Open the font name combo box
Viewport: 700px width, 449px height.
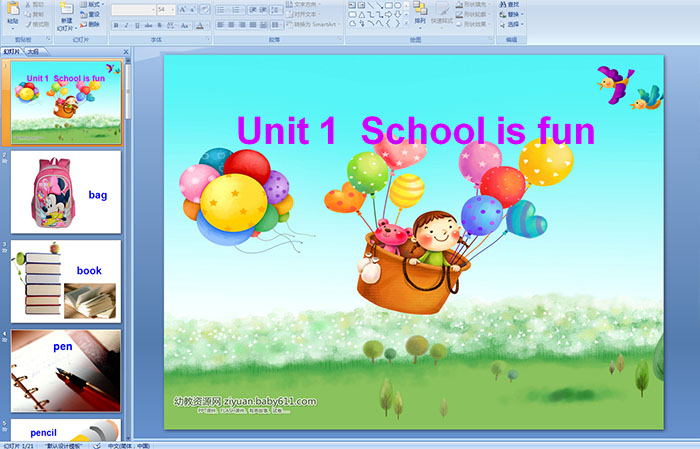click(x=133, y=10)
